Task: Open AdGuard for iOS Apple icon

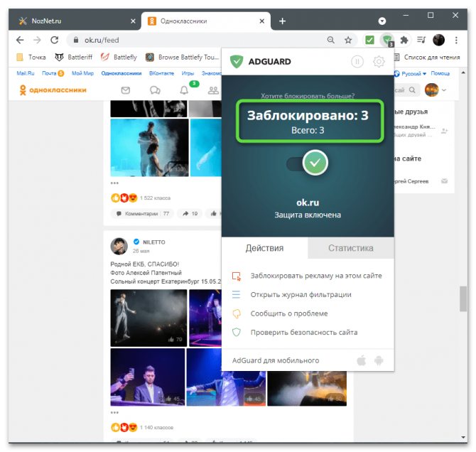Action: point(361,360)
